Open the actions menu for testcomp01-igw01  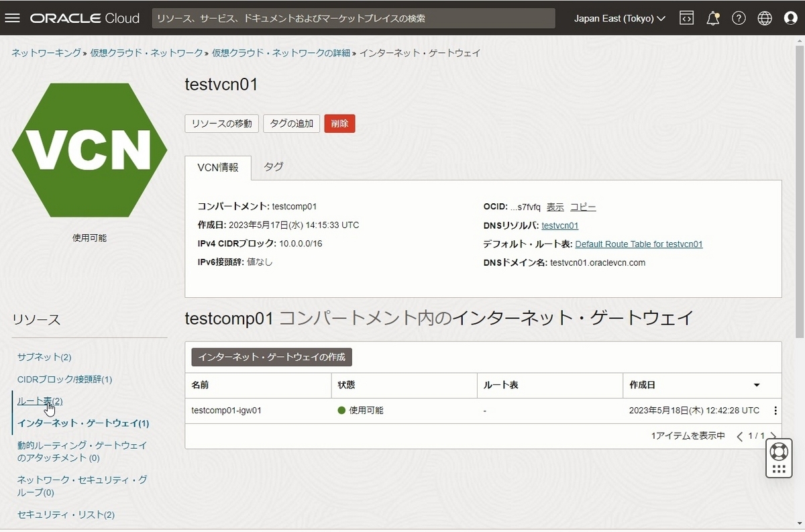(x=775, y=410)
